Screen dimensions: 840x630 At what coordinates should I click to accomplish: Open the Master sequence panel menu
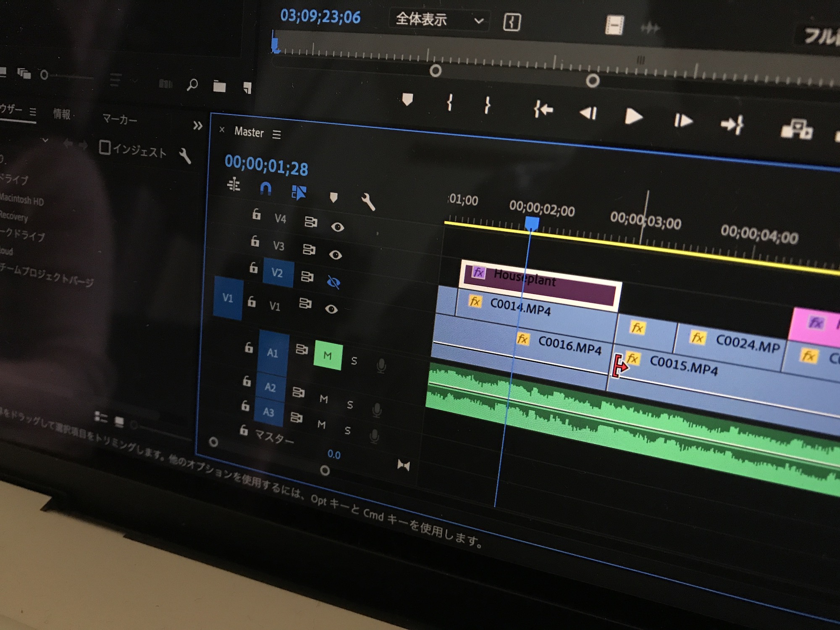(x=276, y=134)
